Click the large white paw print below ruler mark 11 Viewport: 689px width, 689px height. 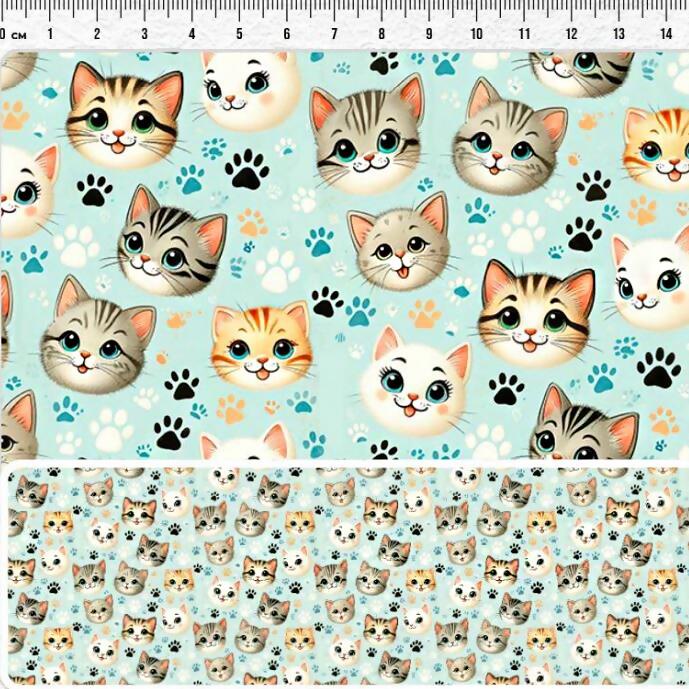pyautogui.click(x=523, y=232)
